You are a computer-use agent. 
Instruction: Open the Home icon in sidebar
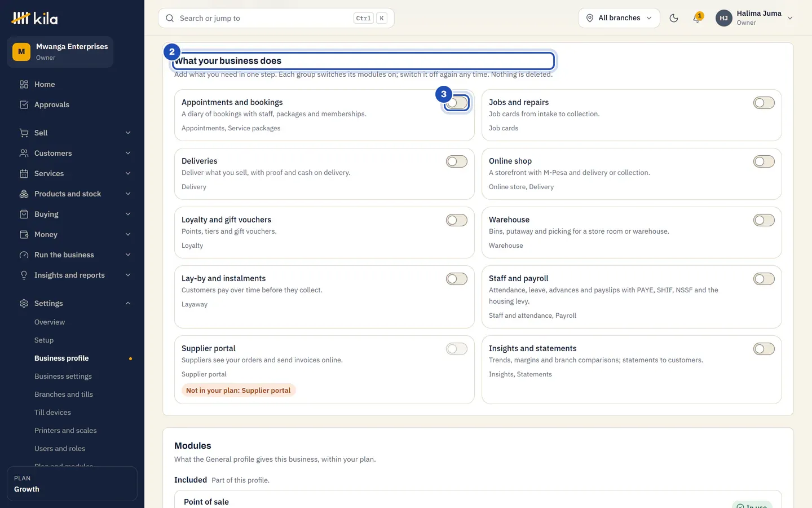pos(24,84)
